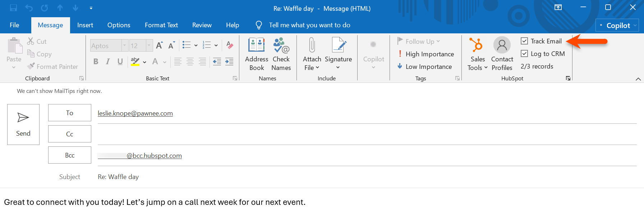Send the email

point(23,125)
